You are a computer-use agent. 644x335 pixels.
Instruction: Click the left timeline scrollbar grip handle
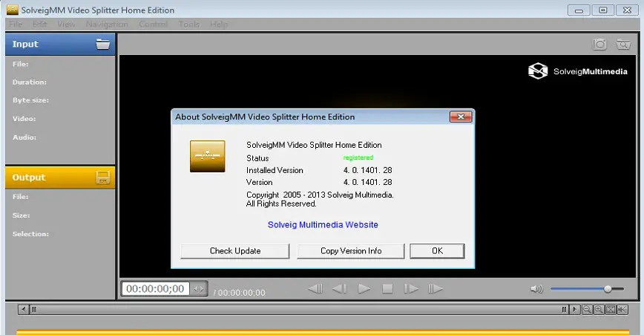[x=33, y=310]
